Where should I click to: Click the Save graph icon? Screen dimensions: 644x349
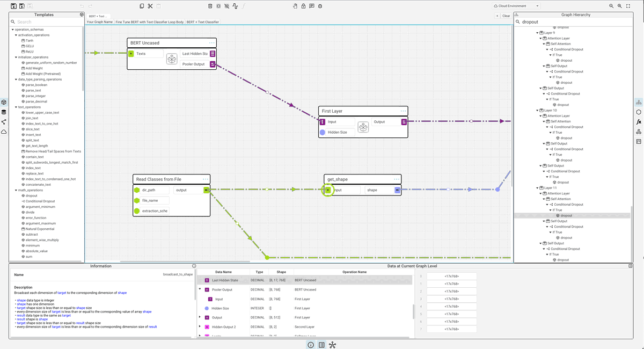point(14,6)
